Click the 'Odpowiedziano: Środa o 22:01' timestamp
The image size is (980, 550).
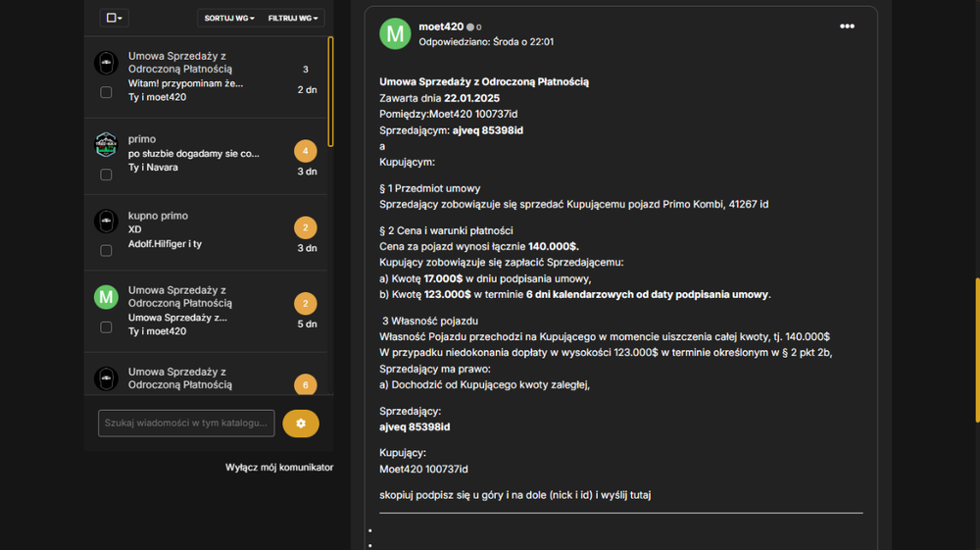click(x=486, y=42)
